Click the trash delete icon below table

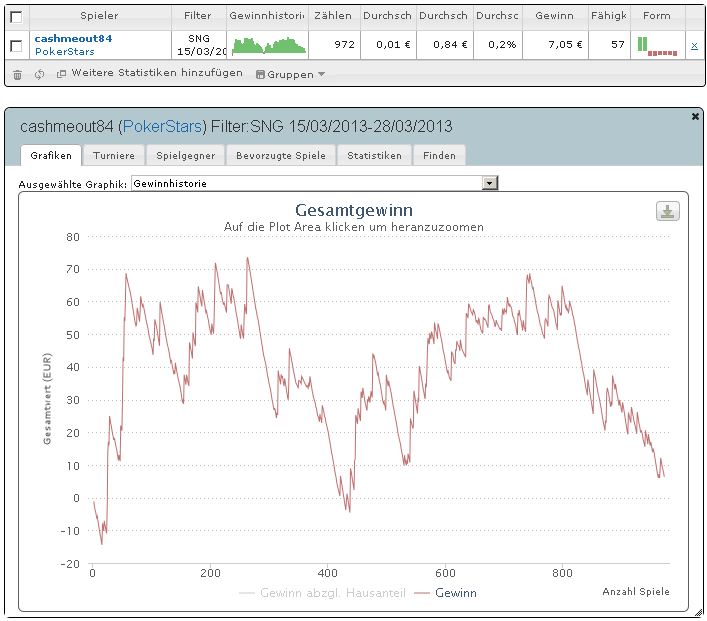click(17, 75)
